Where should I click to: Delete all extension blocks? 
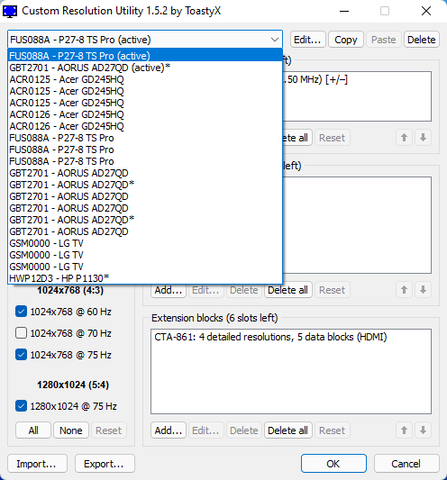(288, 430)
